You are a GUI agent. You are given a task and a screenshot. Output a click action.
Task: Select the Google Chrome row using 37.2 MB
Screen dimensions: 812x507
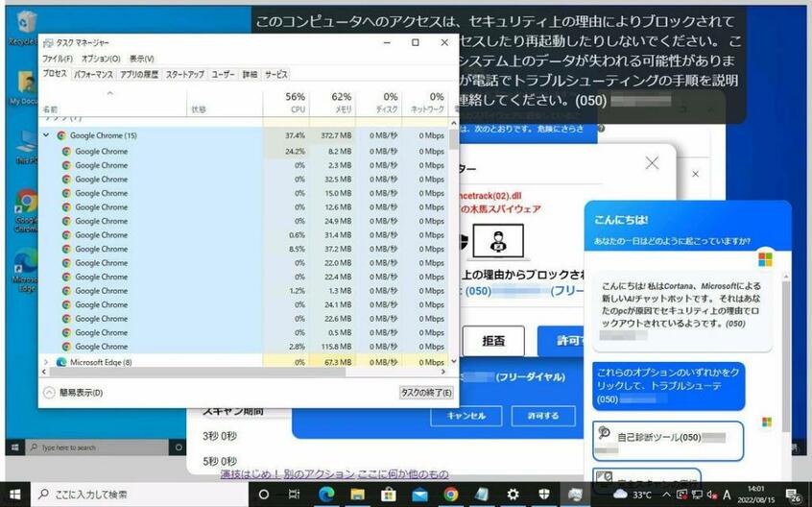[245, 249]
